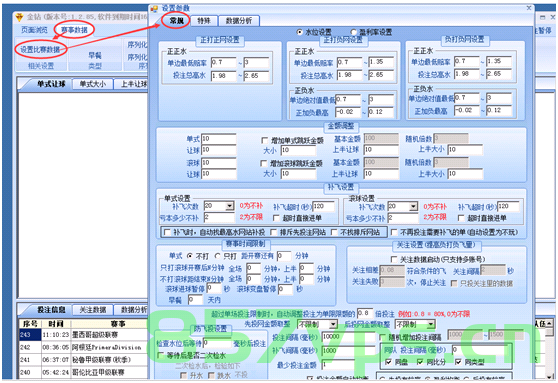Open the 数据分析 tab in the 设置参数 dialog

pos(238,21)
